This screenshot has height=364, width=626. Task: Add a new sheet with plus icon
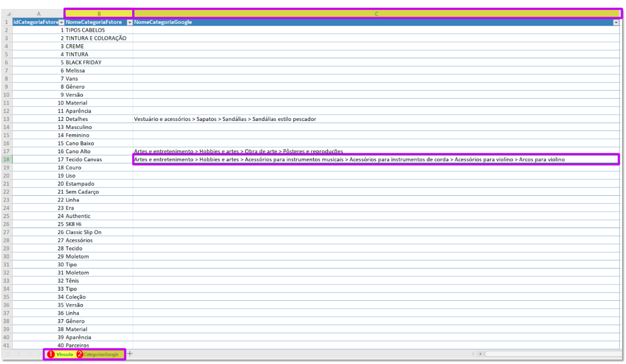pos(130,353)
